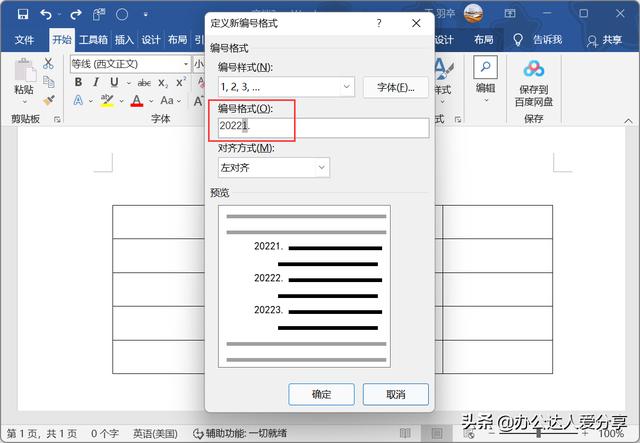640x443 pixels.
Task: Click the Save icon in title bar
Action: pyautogui.click(x=23, y=14)
